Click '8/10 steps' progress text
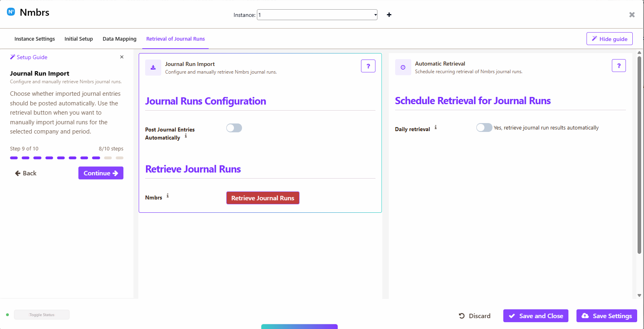This screenshot has width=644, height=329. [x=111, y=148]
